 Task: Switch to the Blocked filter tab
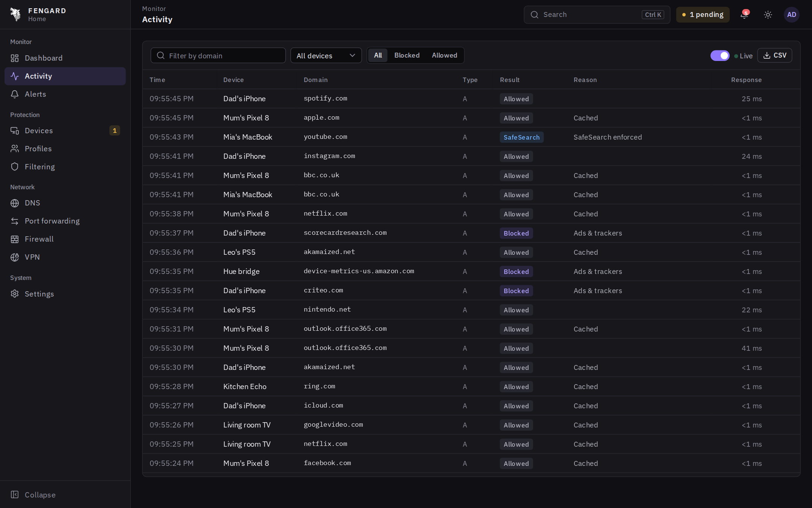407,55
